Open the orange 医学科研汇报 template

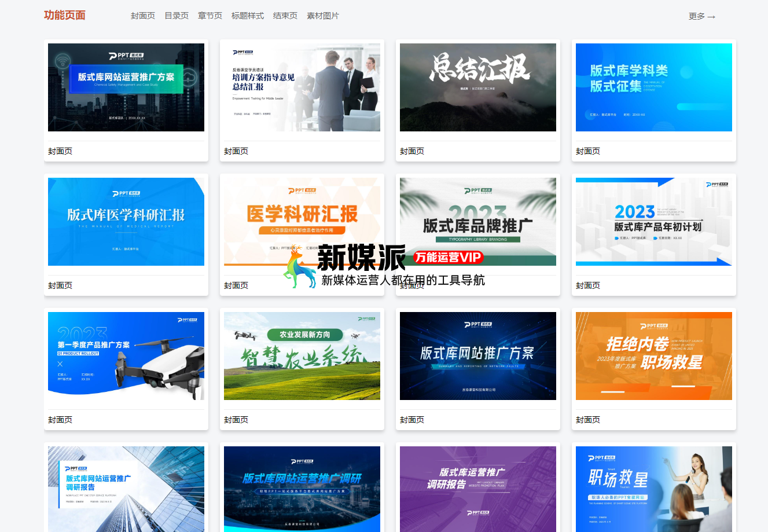click(x=302, y=222)
